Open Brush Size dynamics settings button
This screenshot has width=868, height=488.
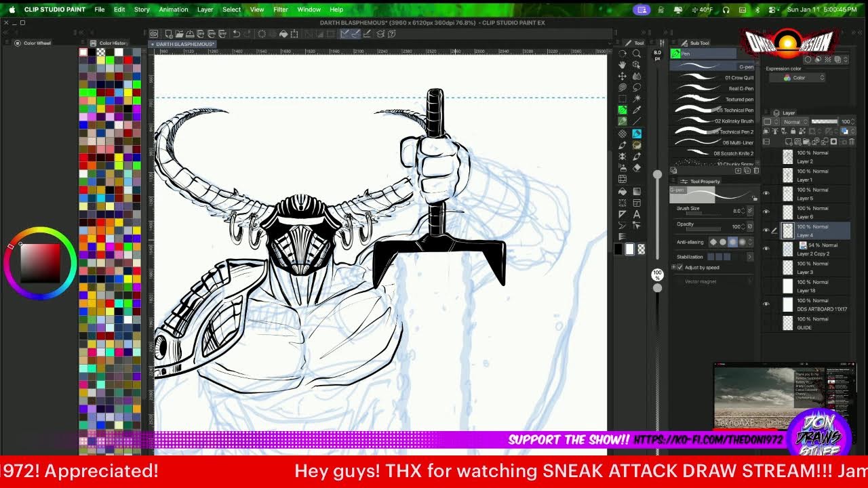click(750, 210)
